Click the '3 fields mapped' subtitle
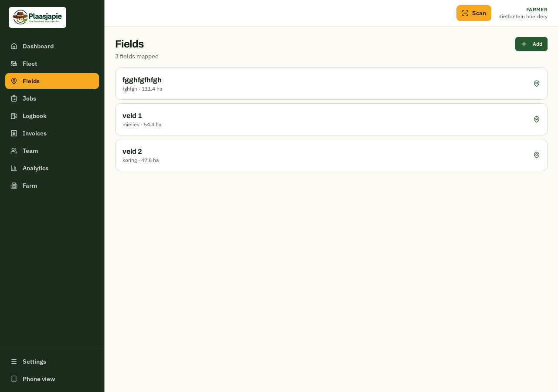Image resolution: width=558 pixels, height=392 pixels. pos(137,56)
